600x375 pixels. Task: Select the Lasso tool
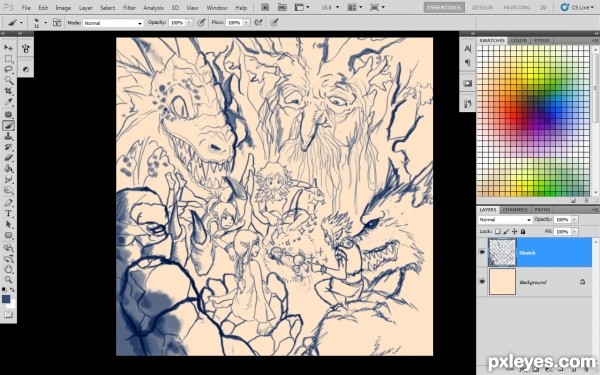click(x=8, y=69)
